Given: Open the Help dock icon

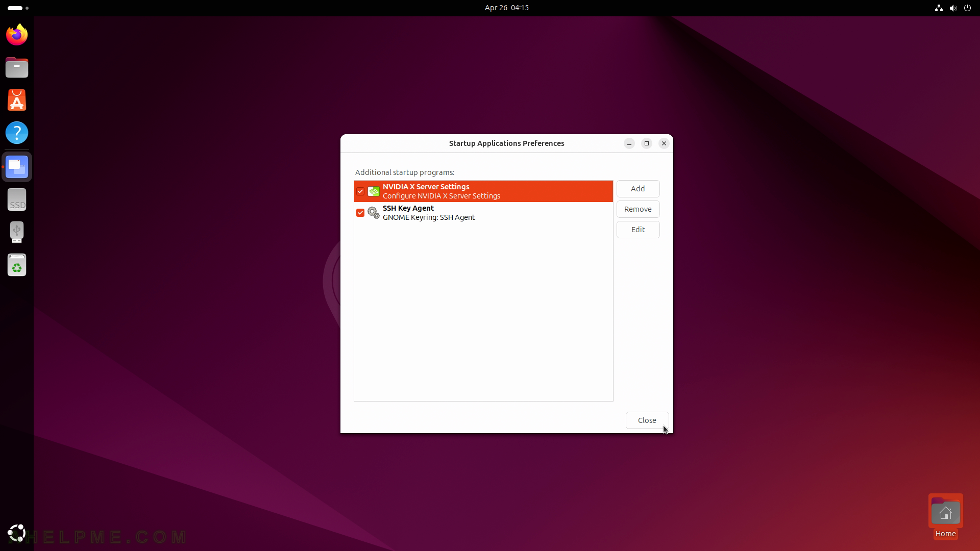Looking at the screenshot, I should tap(17, 133).
